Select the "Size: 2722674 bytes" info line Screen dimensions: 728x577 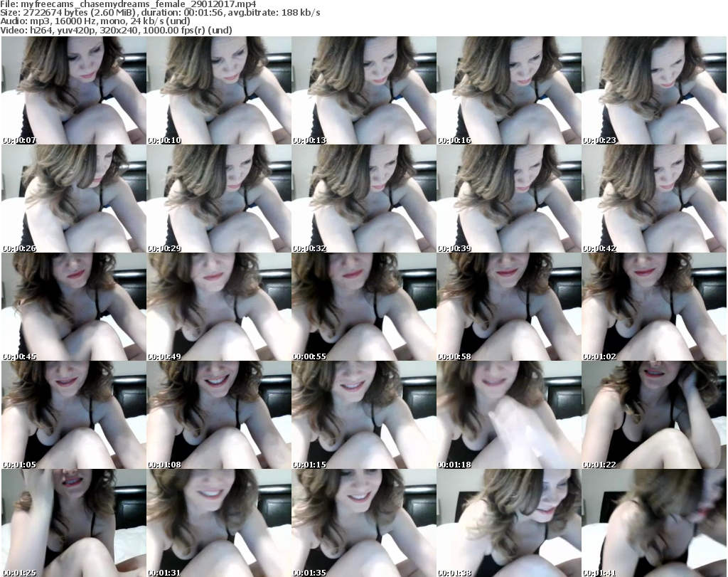pyautogui.click(x=160, y=13)
